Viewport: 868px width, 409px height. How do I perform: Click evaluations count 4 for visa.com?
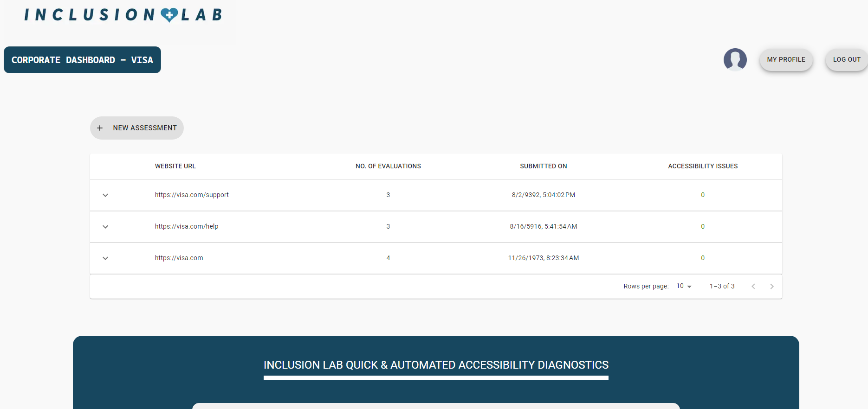[388, 258]
